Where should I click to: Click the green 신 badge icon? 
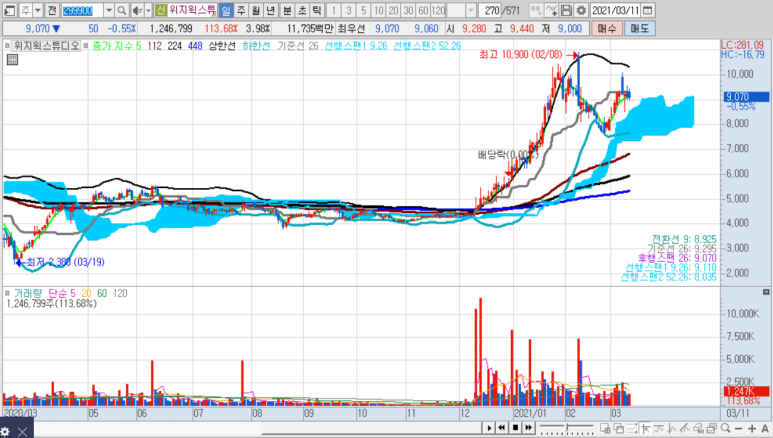click(x=160, y=10)
